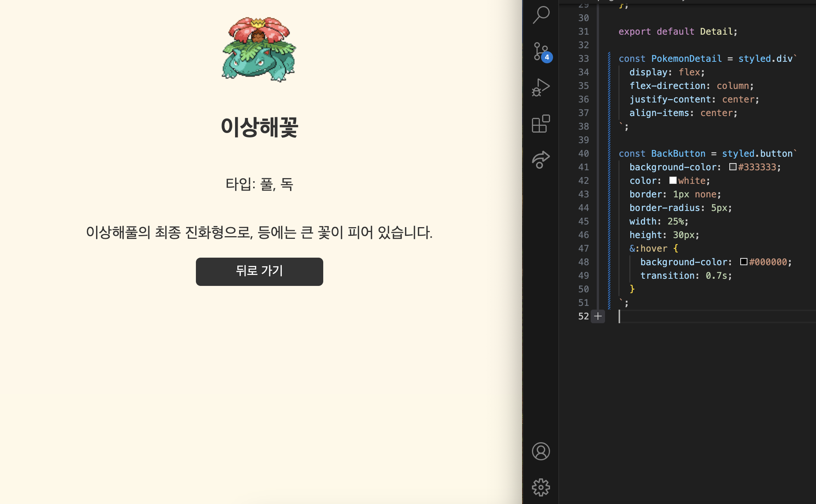Click the 이상해꽃 heading text
This screenshot has height=504, width=816.
click(259, 127)
